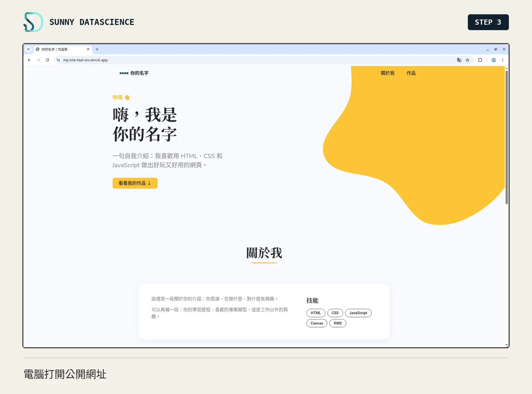Open the 作品 navigation link

[411, 73]
